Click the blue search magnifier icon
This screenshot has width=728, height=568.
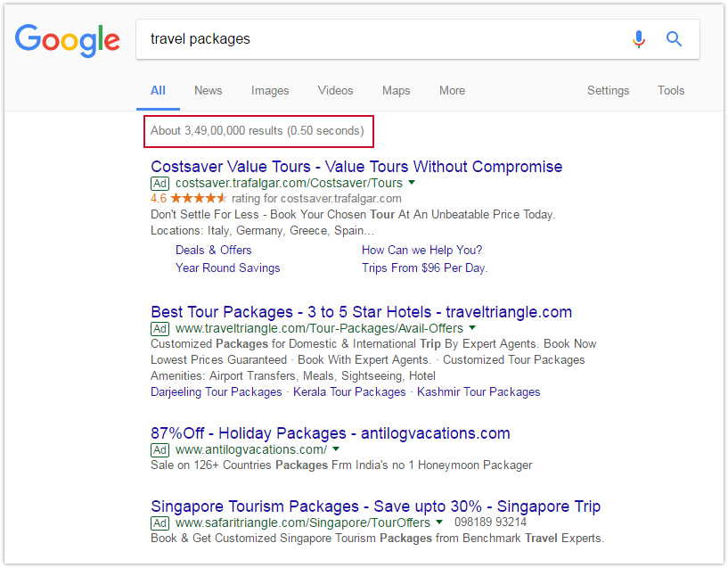[674, 39]
